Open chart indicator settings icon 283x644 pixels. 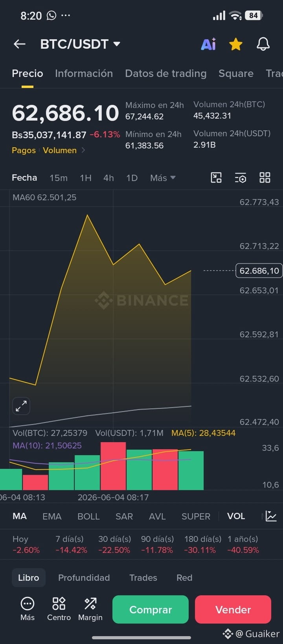coord(241,178)
